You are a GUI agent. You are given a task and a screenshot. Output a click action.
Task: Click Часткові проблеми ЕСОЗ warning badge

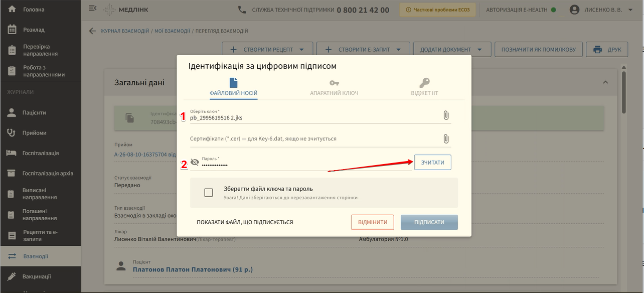(x=437, y=10)
